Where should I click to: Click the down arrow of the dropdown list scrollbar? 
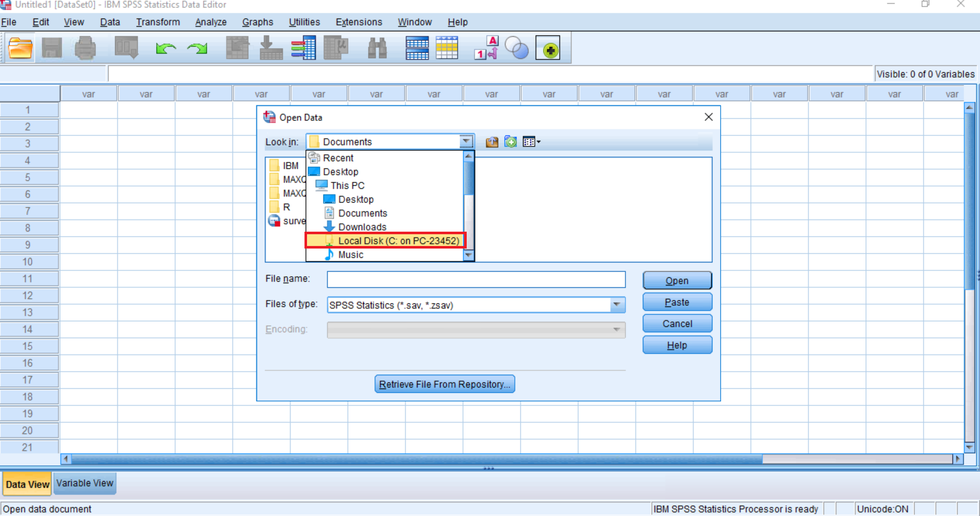click(x=468, y=255)
